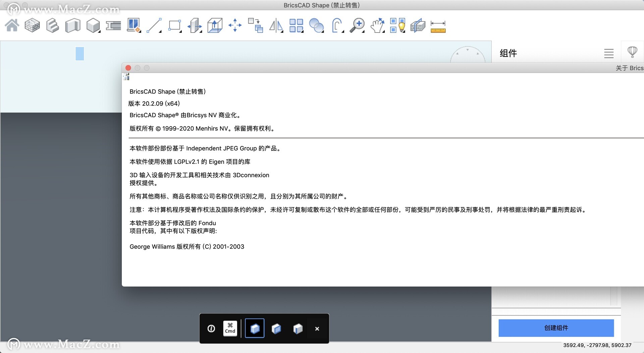Enable face selection mode cube
The image size is (644, 353).
[x=276, y=329]
